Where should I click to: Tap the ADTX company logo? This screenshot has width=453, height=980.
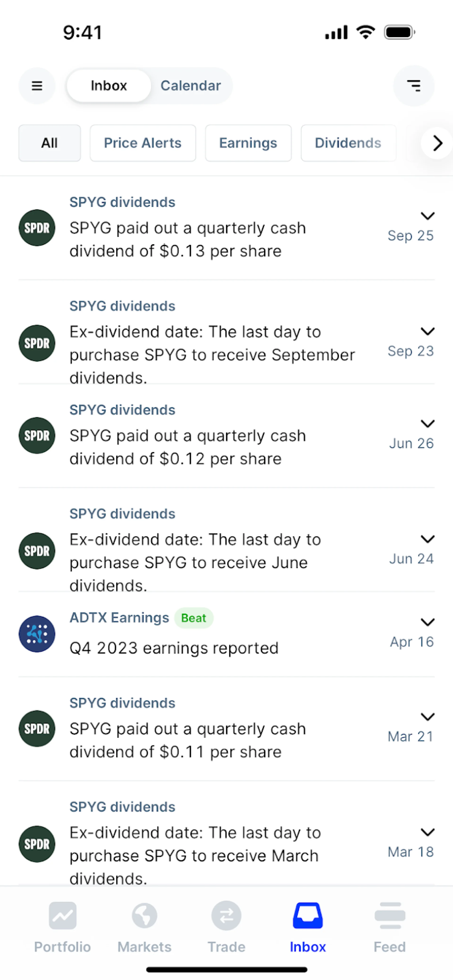(x=37, y=634)
